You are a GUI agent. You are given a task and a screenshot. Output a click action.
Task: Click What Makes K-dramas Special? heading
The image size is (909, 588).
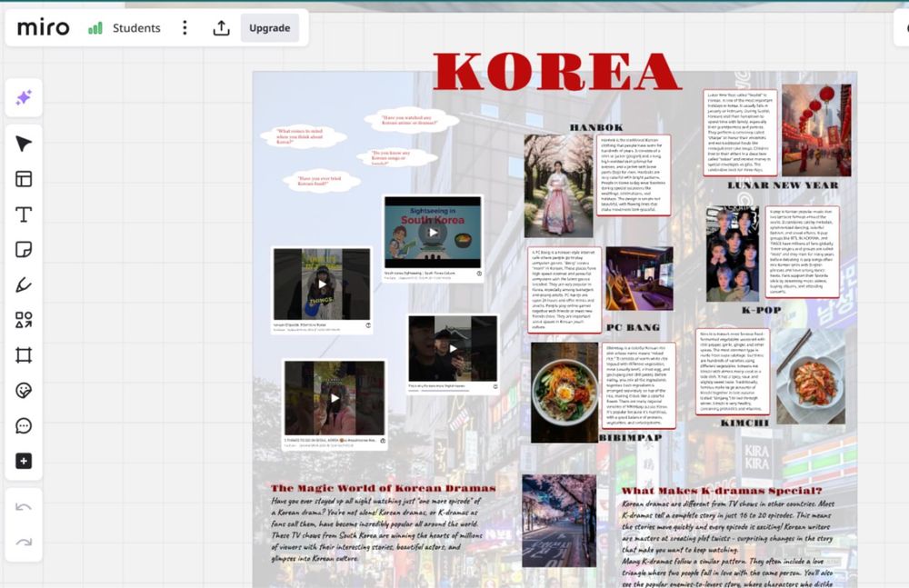click(x=722, y=491)
